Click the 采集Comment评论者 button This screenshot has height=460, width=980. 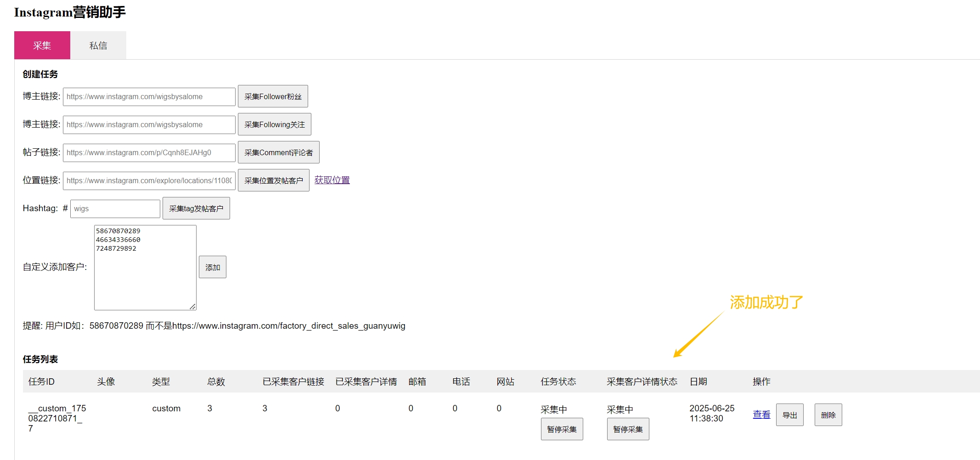coord(279,152)
